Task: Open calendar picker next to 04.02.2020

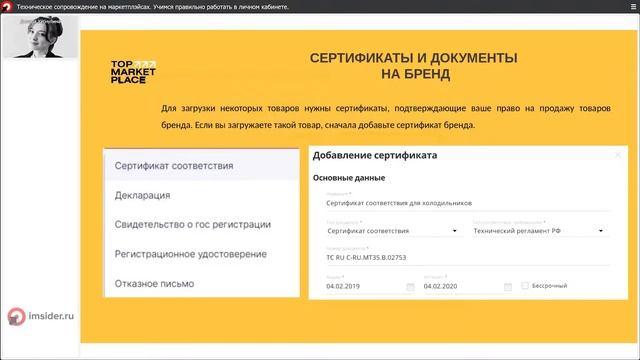Action: pos(508,287)
